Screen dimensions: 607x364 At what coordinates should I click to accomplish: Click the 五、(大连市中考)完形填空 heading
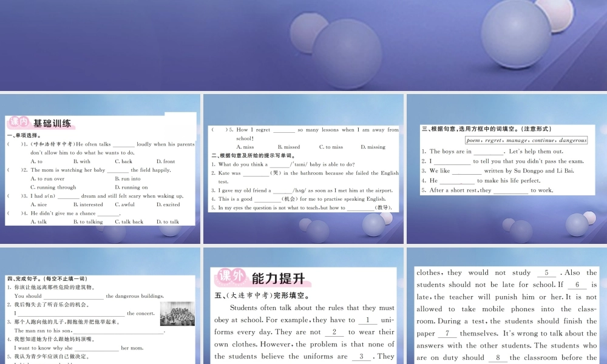pyautogui.click(x=262, y=295)
